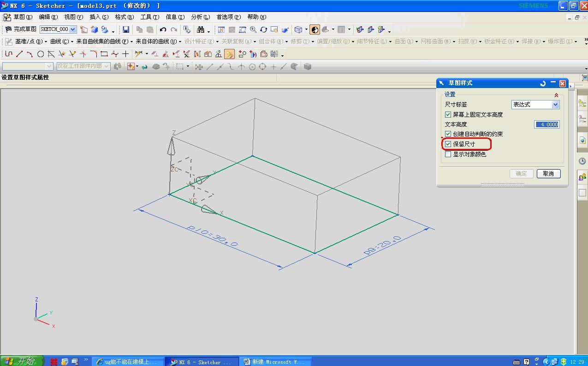The height and width of the screenshot is (366, 588).
Task: Click the NX 6 - Sketcher taskbar item
Action: [x=202, y=362]
